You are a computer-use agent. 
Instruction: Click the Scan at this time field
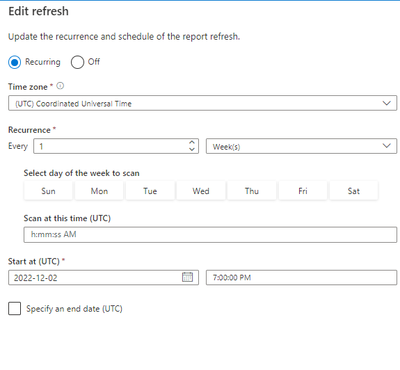click(210, 235)
